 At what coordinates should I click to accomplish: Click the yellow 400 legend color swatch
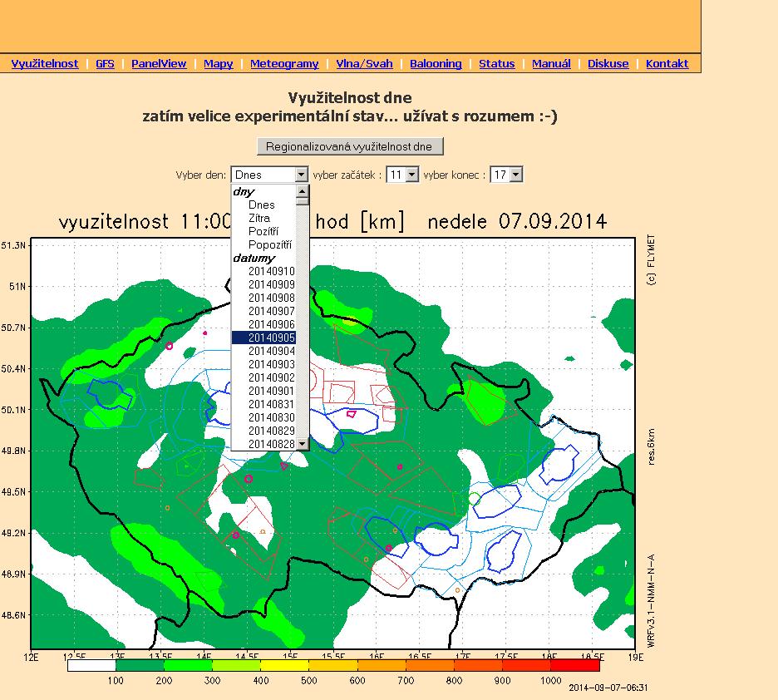(x=284, y=665)
